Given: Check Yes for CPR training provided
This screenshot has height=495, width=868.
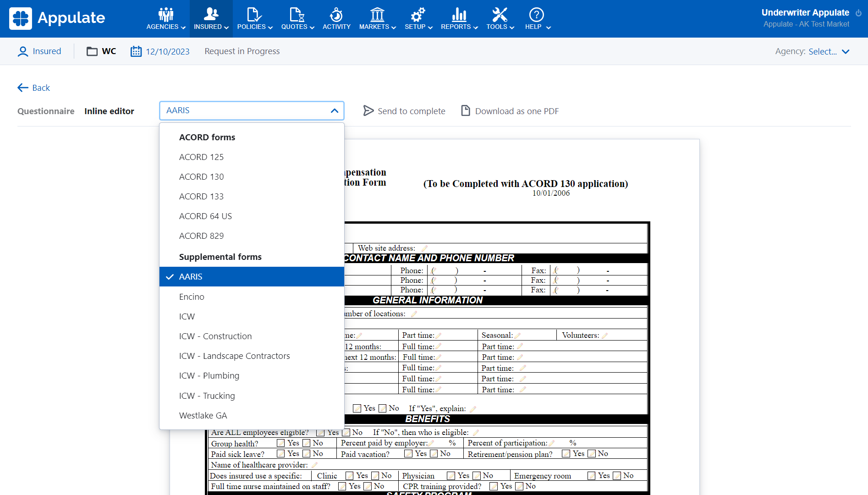Looking at the screenshot, I should pyautogui.click(x=494, y=486).
